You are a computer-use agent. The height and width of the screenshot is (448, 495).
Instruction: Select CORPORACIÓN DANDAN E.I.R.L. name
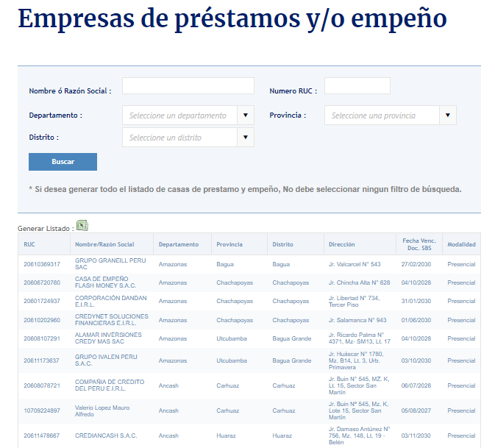(111, 301)
